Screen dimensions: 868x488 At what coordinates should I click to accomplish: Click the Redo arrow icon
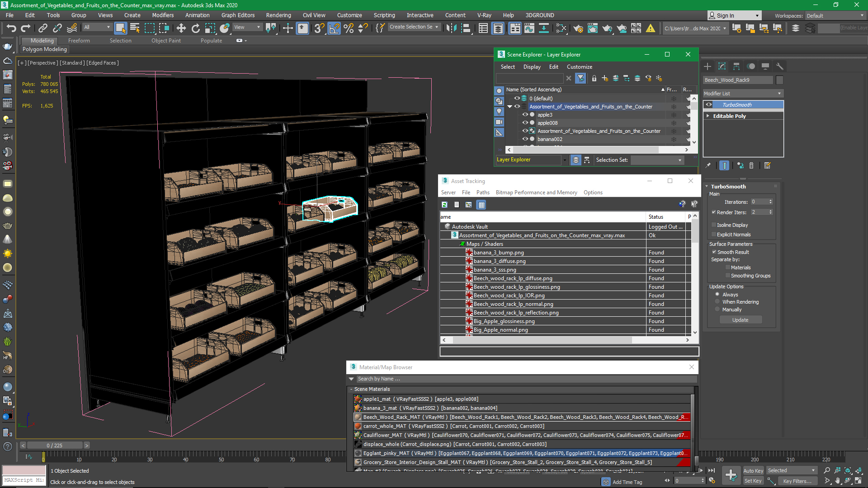[26, 28]
